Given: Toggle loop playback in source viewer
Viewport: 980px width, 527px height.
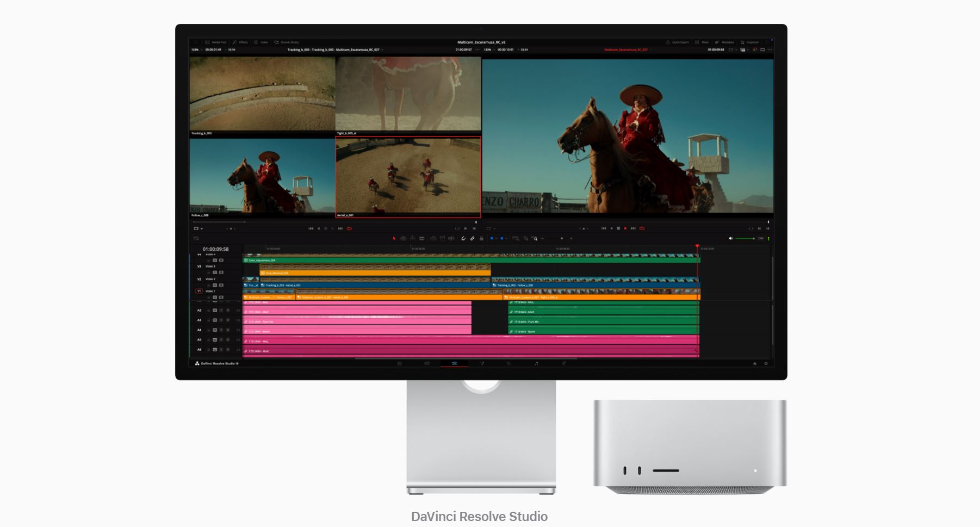Looking at the screenshot, I should click(349, 228).
